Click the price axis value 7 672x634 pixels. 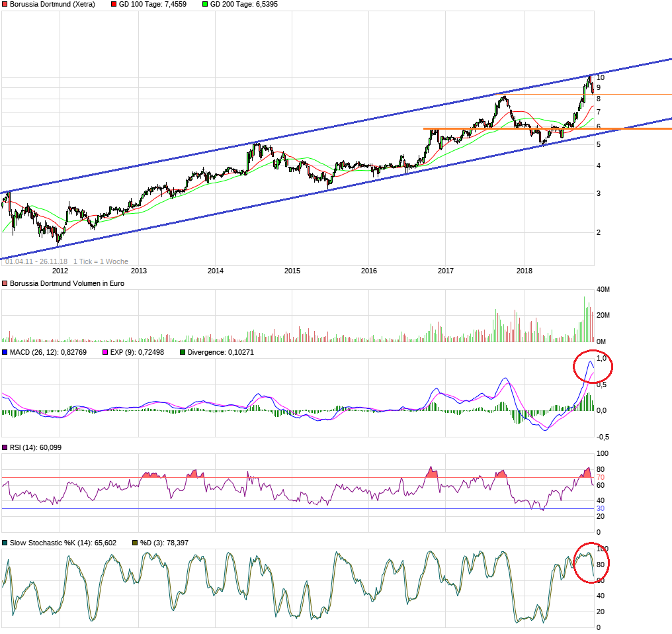click(599, 112)
